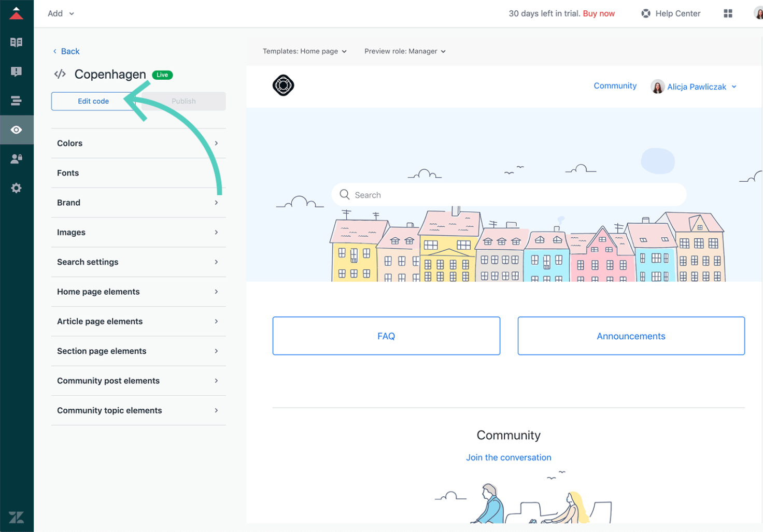
Task: Click the Community link in preview header
Action: click(615, 86)
